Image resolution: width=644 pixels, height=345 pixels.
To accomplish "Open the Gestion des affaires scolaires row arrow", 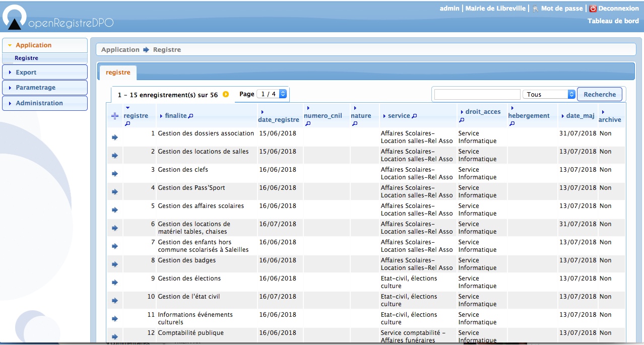I will pyautogui.click(x=115, y=210).
